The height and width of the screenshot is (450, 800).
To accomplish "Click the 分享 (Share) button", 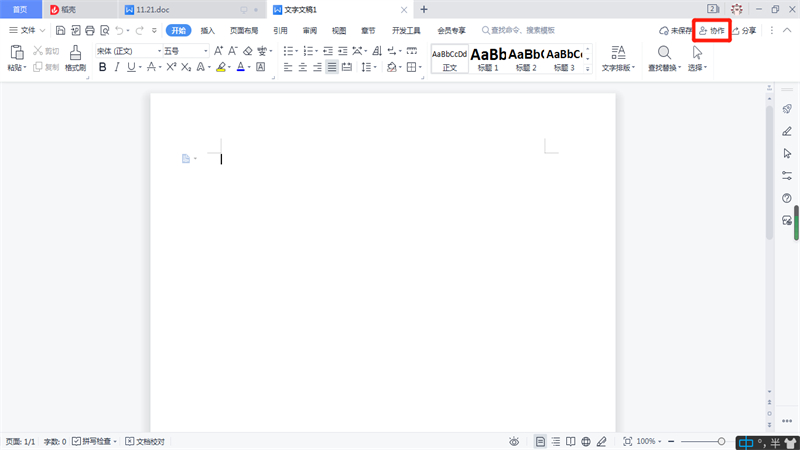I will [744, 31].
